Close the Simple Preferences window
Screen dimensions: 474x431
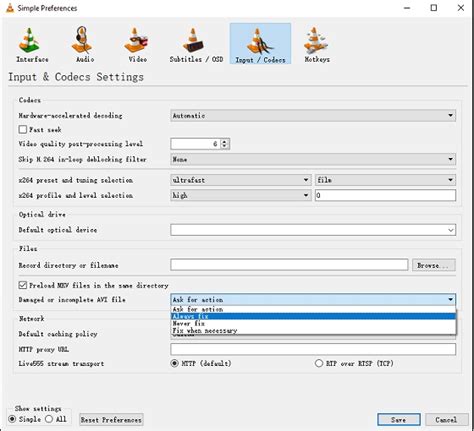pyautogui.click(x=461, y=8)
